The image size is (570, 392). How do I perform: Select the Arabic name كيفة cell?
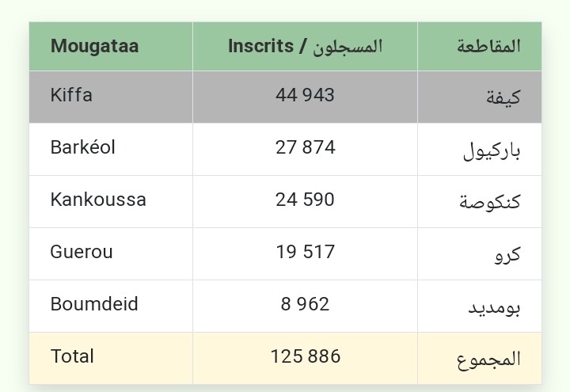pos(503,97)
